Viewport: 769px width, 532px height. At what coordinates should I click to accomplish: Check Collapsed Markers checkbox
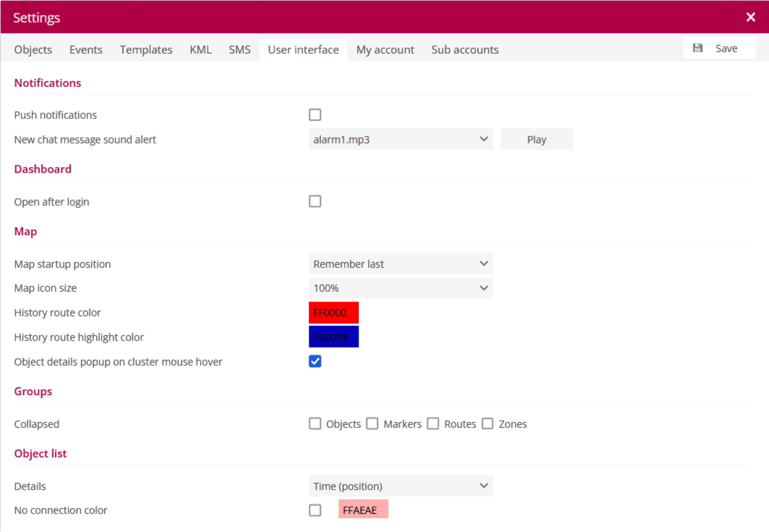pos(372,423)
